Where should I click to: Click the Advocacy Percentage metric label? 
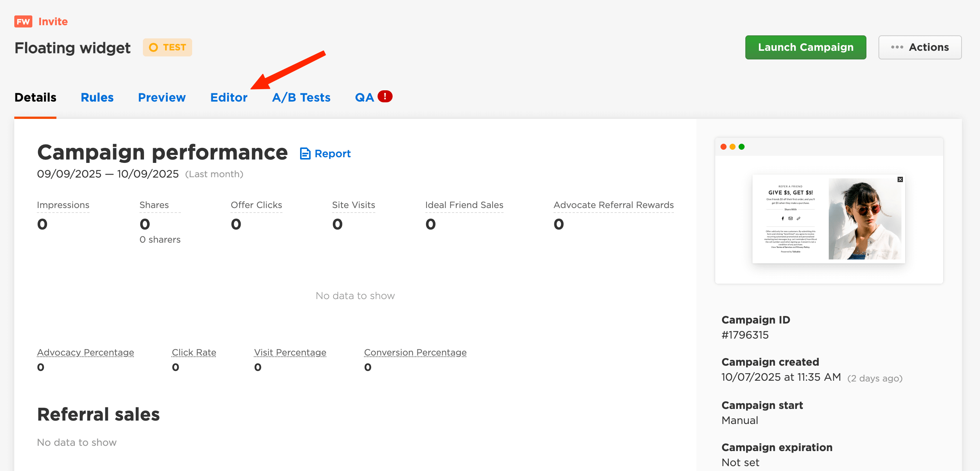85,352
